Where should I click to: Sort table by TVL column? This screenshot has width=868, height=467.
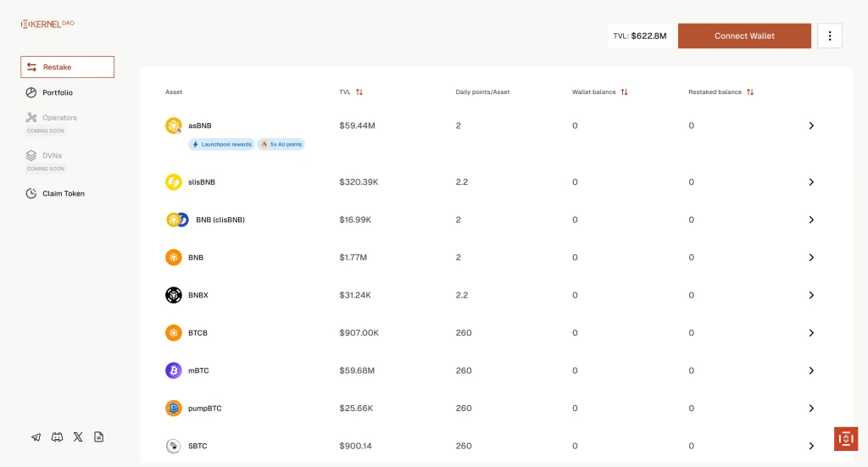[x=359, y=92]
